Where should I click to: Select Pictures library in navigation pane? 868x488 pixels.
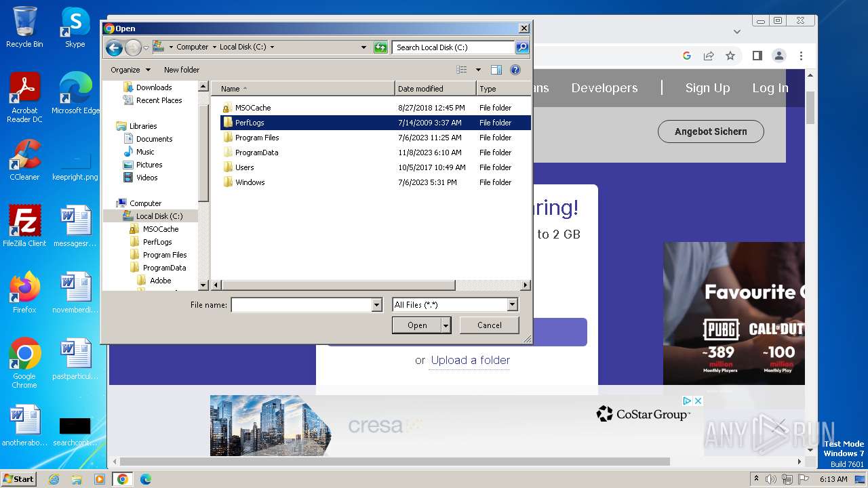click(149, 165)
